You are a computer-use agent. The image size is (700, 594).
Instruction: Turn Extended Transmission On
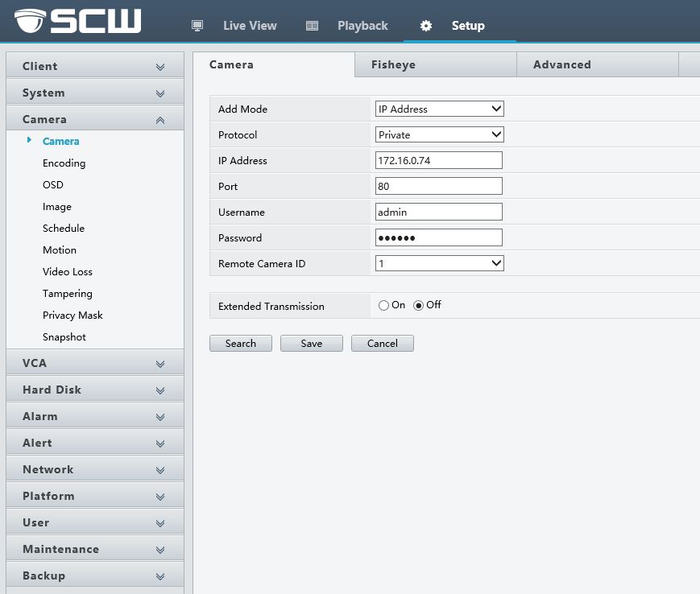click(x=383, y=306)
